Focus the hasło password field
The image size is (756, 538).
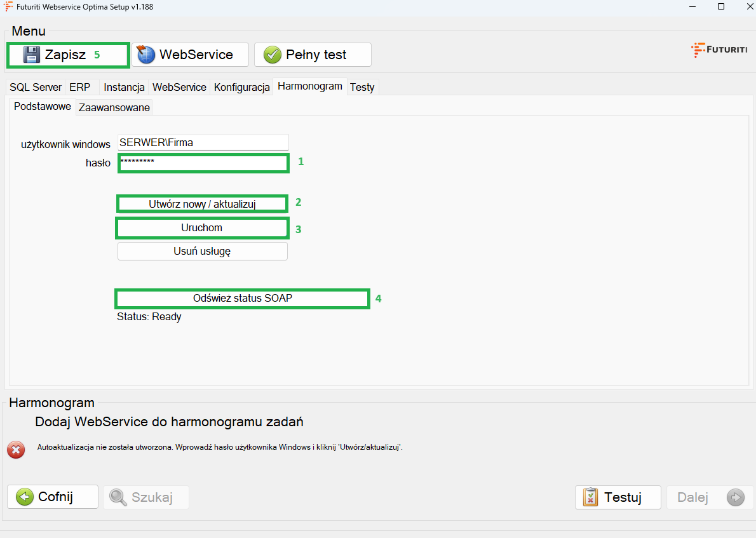click(203, 163)
